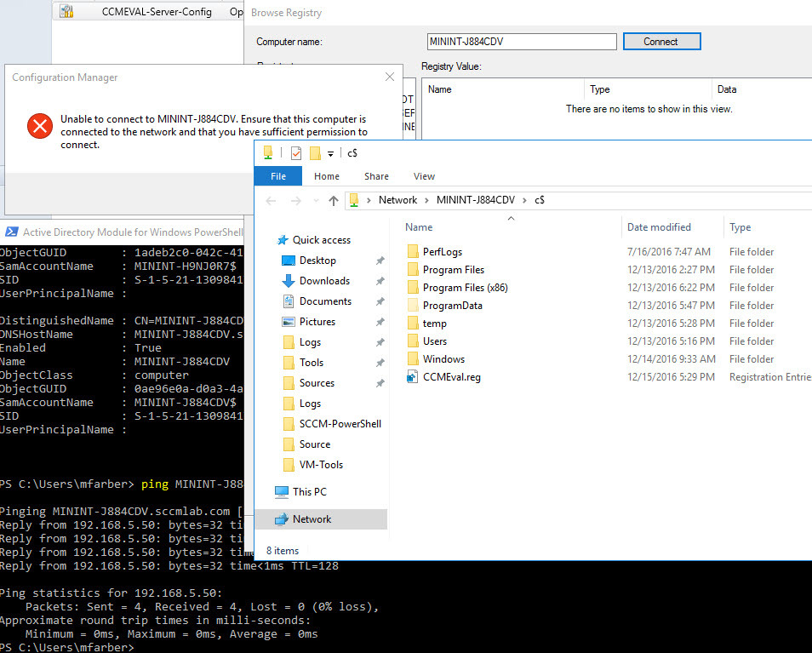Go up one folder level arrow
812x653 pixels.
[333, 200]
